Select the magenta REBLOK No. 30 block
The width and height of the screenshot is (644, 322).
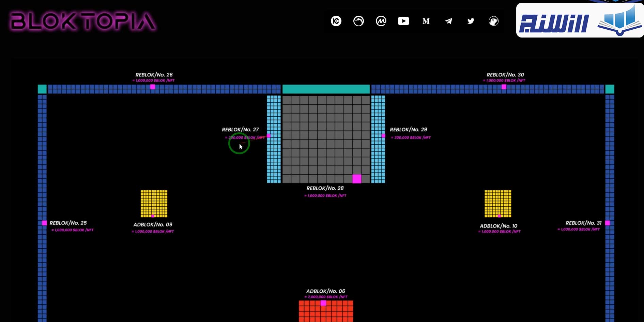504,87
